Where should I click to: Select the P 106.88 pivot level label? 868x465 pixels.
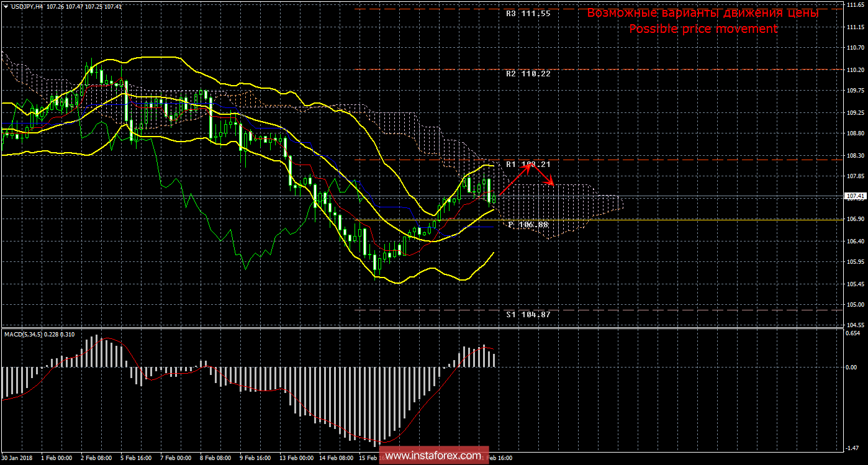click(528, 224)
